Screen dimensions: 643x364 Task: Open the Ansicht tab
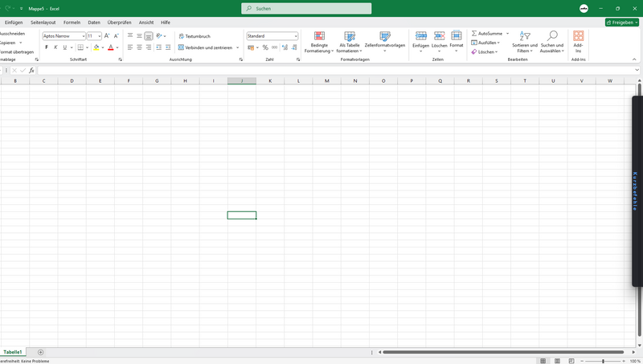click(146, 22)
